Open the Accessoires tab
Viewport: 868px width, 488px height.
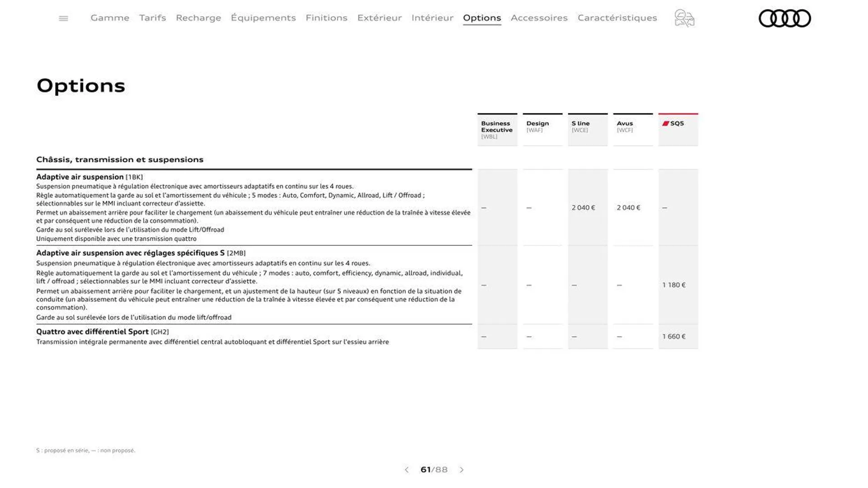(x=539, y=18)
